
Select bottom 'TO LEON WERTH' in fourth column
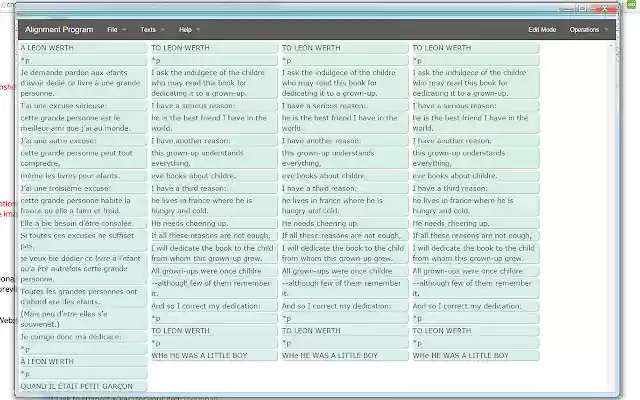coord(476,331)
